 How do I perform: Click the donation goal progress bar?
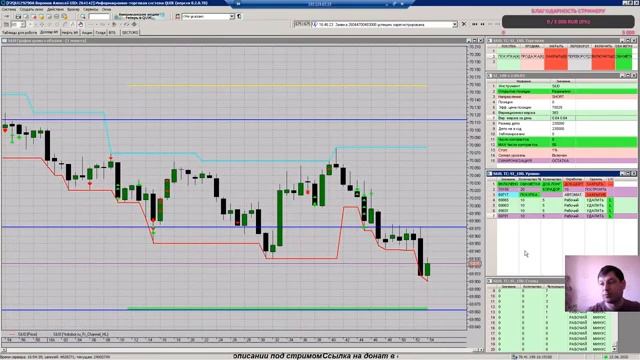click(x=568, y=22)
